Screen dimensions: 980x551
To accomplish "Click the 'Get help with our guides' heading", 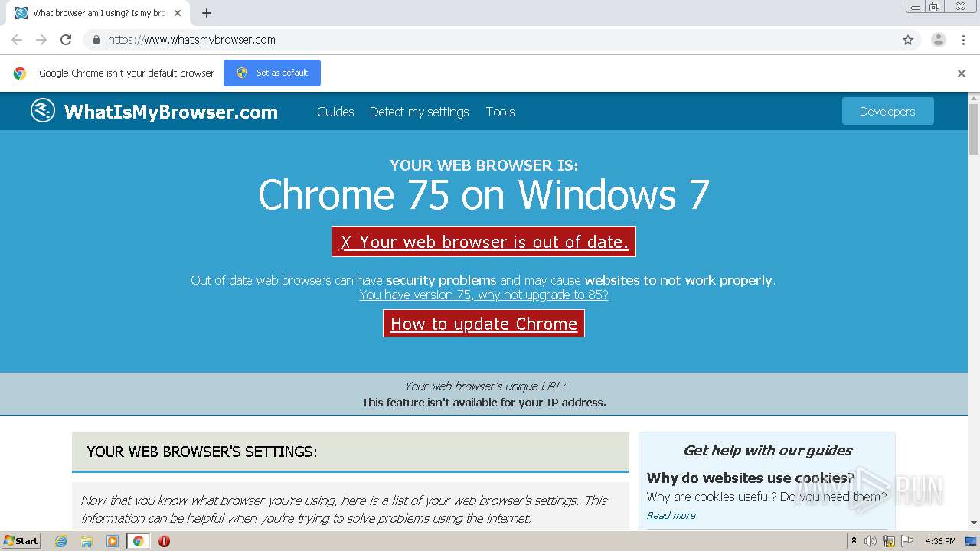I will click(x=767, y=450).
